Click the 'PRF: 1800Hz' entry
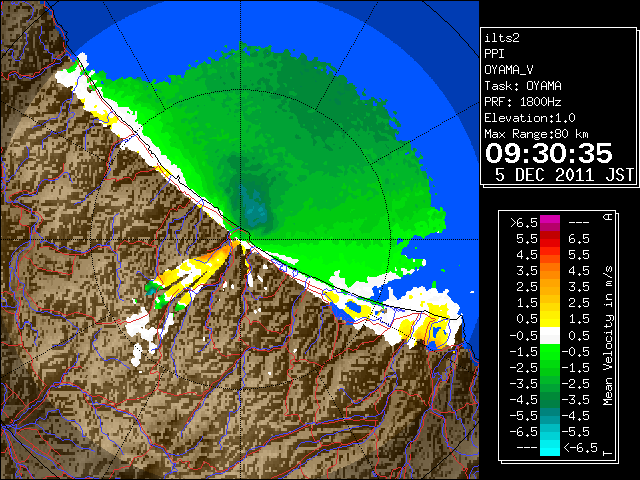The width and height of the screenshot is (640, 480). (x=523, y=102)
